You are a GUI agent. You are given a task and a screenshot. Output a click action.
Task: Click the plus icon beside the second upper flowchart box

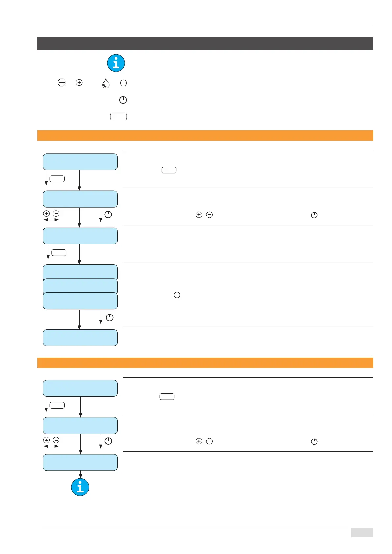click(46, 214)
